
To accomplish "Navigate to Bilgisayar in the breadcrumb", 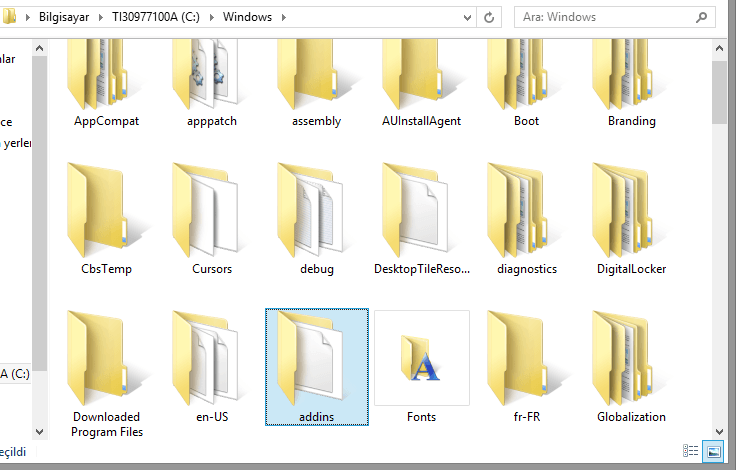I will (67, 17).
